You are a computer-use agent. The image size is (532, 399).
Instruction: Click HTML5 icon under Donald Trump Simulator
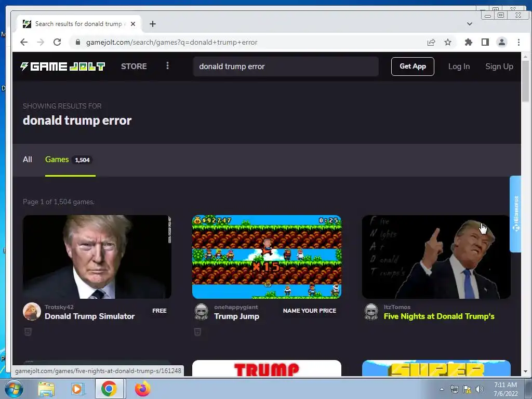(x=28, y=332)
